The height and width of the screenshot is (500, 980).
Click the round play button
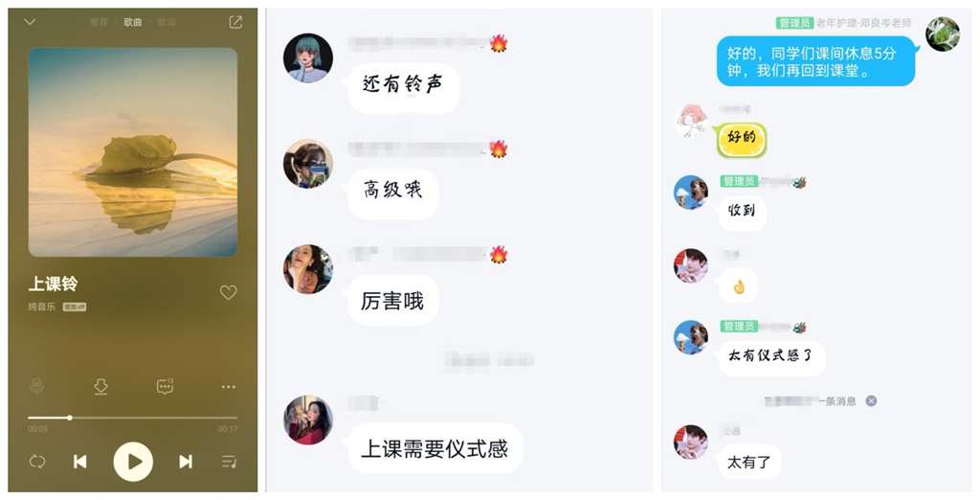tap(132, 462)
